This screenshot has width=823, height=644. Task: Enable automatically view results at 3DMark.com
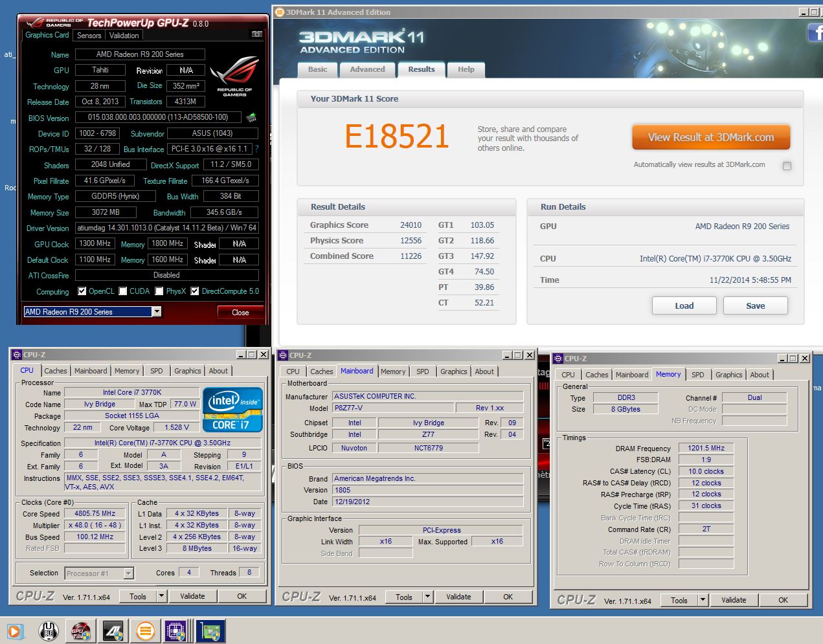coord(787,166)
